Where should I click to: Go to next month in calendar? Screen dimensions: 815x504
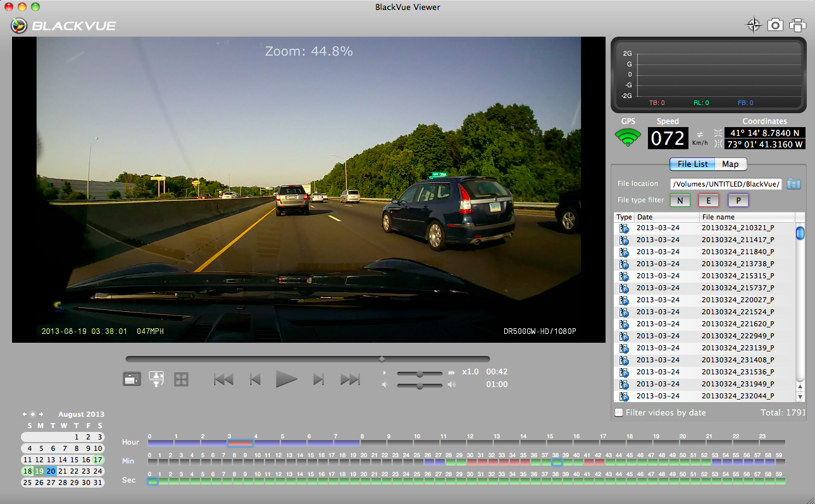pyautogui.click(x=41, y=414)
